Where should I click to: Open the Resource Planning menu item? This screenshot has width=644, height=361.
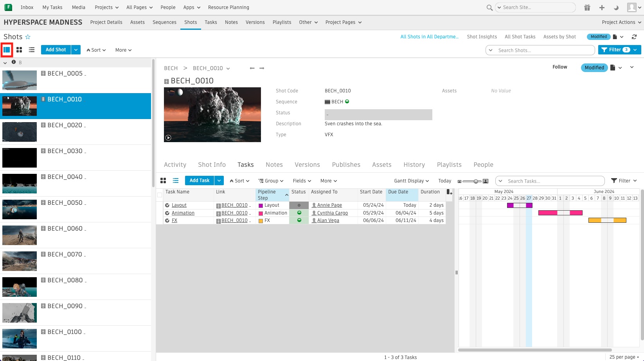click(x=228, y=7)
